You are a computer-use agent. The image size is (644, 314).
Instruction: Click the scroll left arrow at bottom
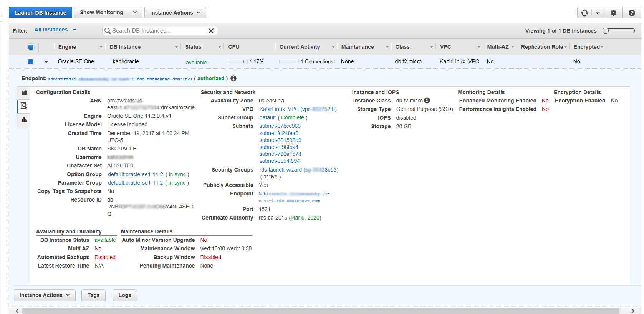17,311
